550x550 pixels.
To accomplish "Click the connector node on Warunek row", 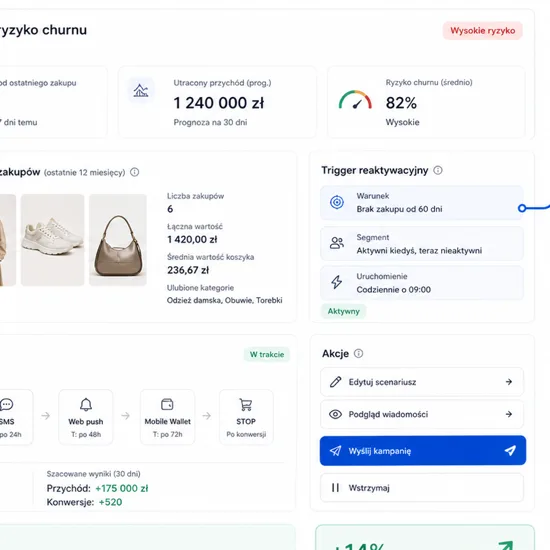I will pyautogui.click(x=522, y=208).
